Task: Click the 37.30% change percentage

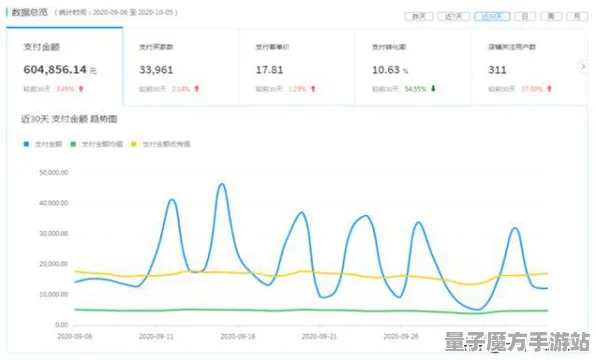Action: click(532, 89)
